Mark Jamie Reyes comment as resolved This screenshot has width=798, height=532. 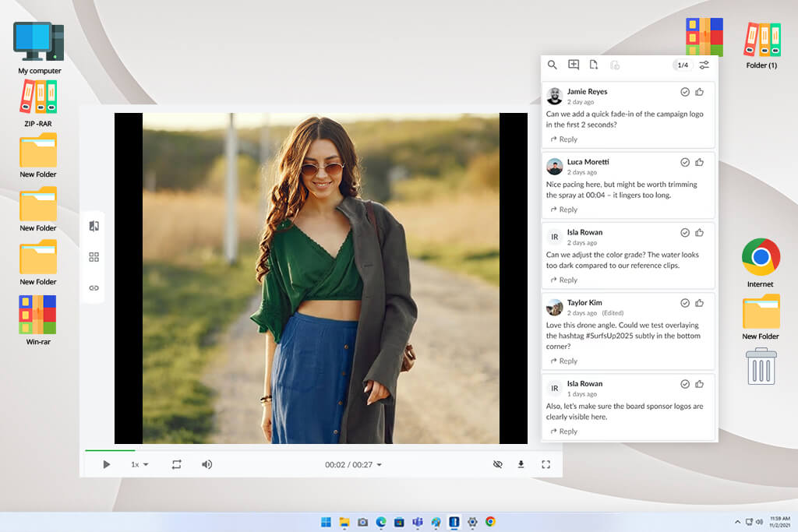685,92
